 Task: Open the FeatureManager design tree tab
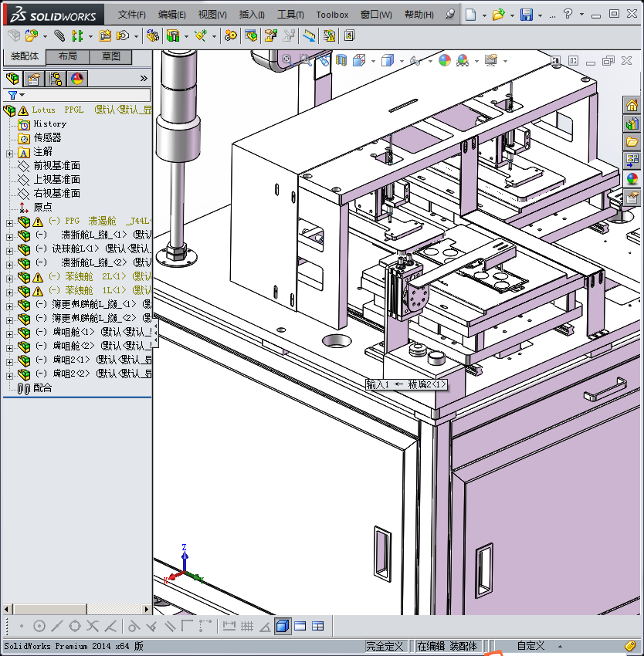tap(12, 78)
